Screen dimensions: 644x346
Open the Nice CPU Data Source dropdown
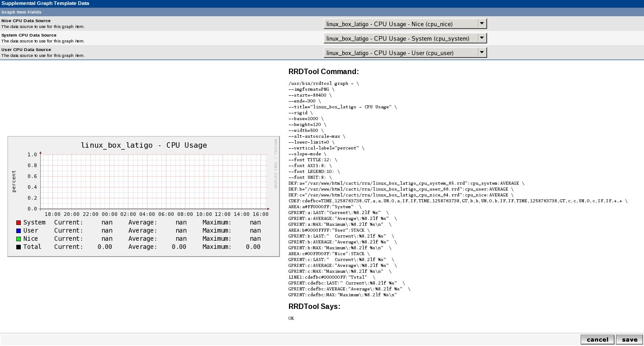[x=405, y=24]
